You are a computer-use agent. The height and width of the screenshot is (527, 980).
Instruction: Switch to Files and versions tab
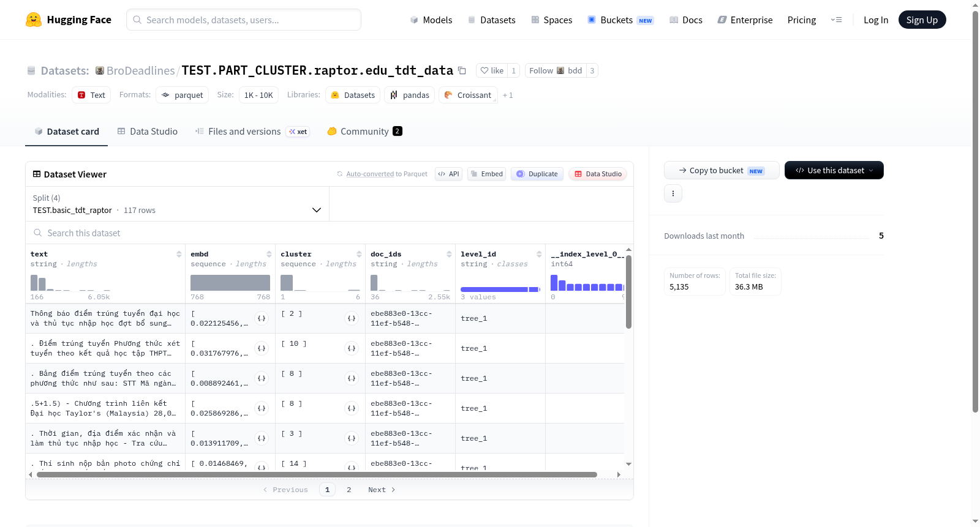click(x=252, y=131)
